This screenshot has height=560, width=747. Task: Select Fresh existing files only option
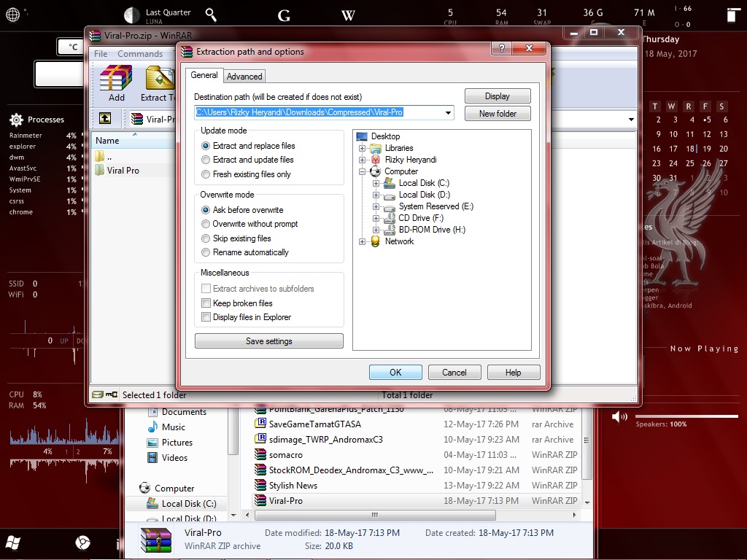(246, 174)
